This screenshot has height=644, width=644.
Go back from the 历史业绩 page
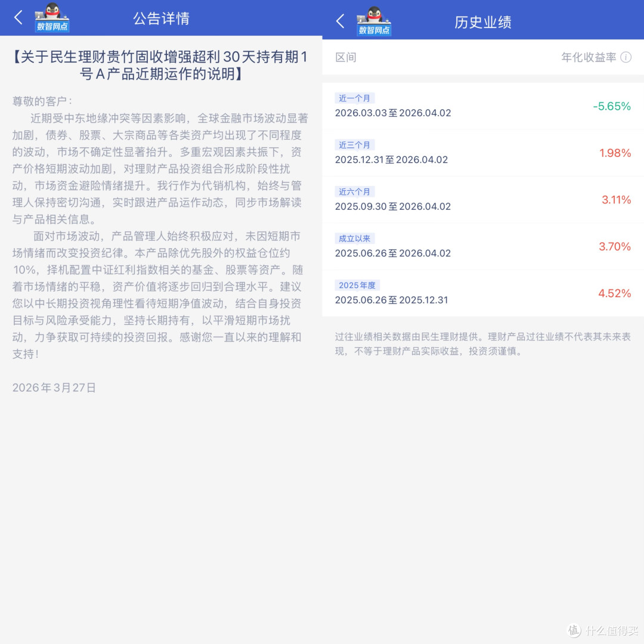coord(340,21)
